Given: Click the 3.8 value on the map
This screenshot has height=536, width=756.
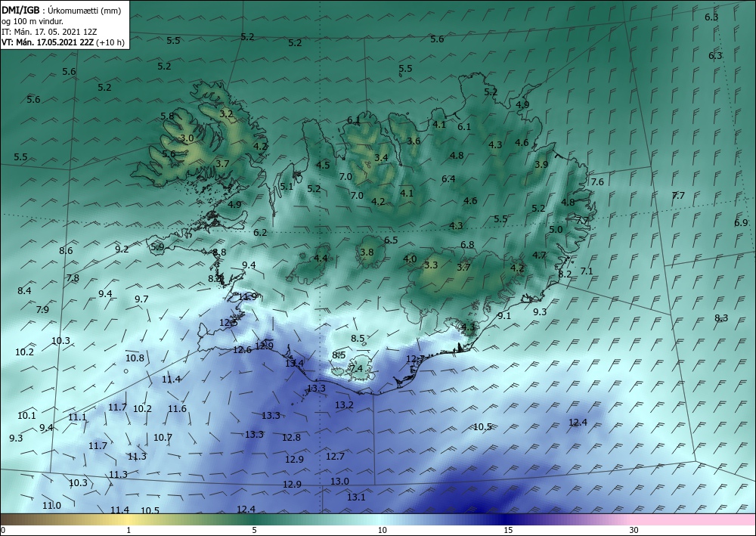Looking at the screenshot, I should pyautogui.click(x=367, y=252).
